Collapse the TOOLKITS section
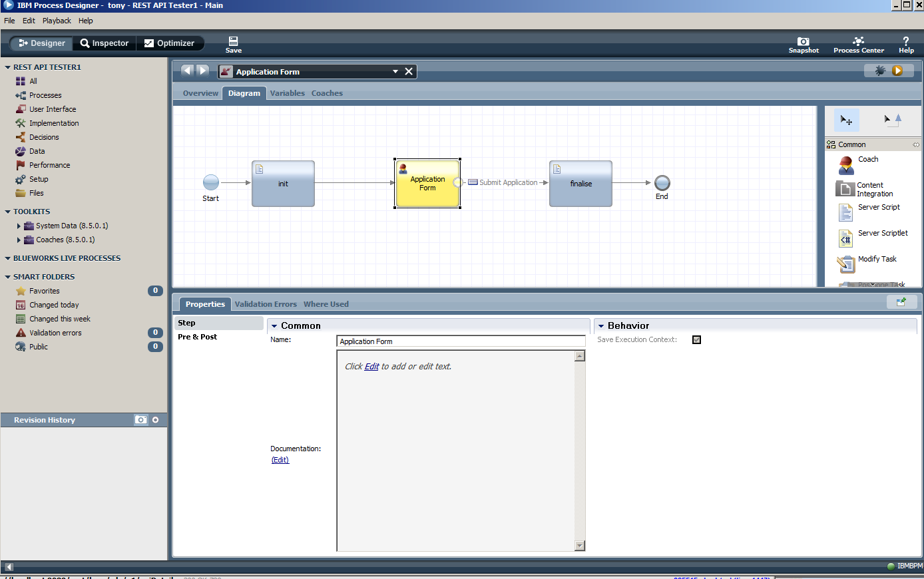The image size is (924, 579). click(x=8, y=212)
